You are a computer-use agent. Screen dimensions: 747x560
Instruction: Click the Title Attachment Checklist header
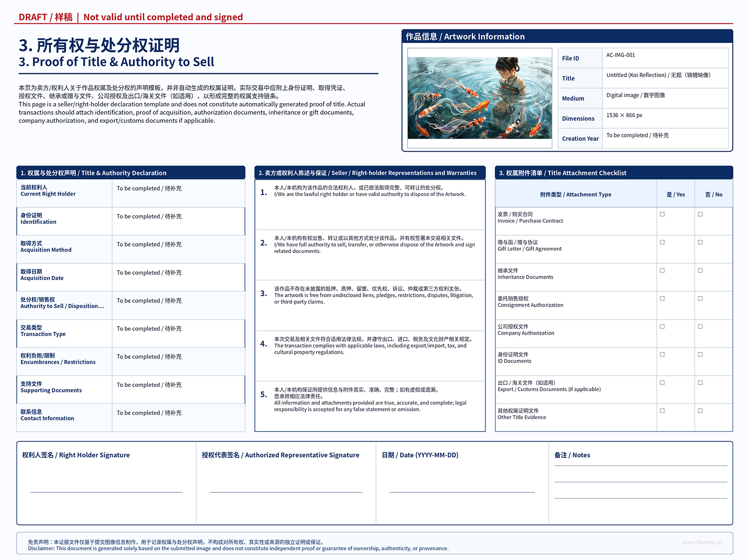pos(614,173)
